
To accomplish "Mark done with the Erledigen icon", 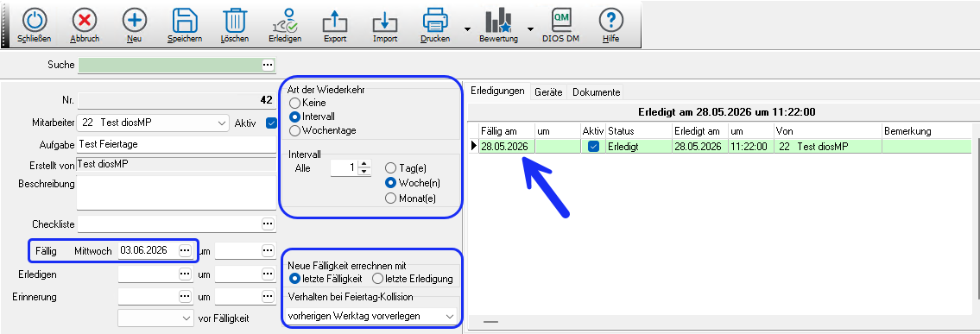I will click(285, 20).
